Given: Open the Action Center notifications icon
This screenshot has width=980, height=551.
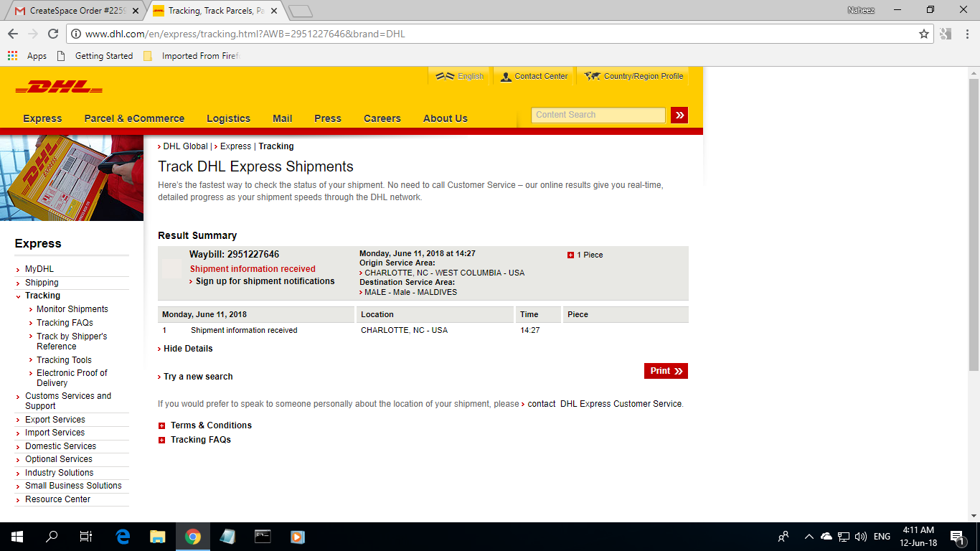Looking at the screenshot, I should point(956,537).
